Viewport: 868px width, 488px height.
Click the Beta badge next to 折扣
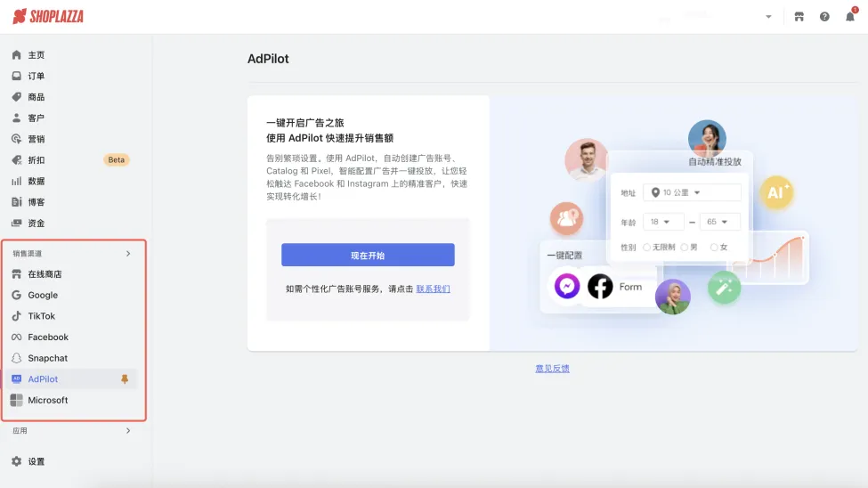coord(117,159)
